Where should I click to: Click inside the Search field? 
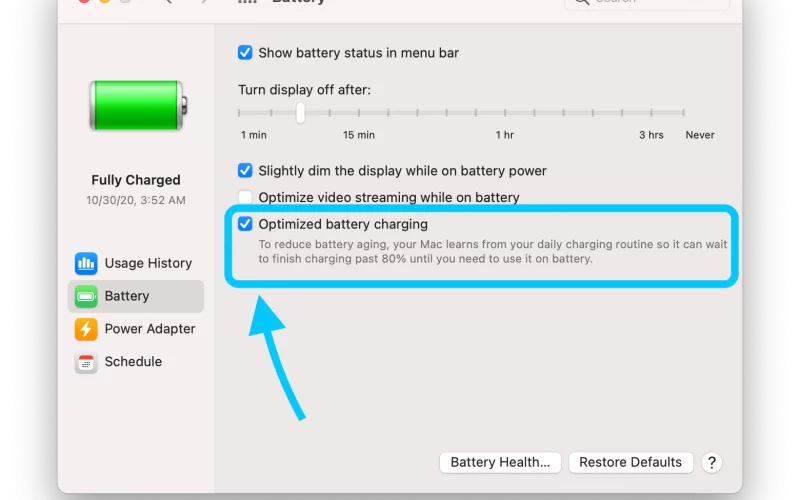(647, 3)
